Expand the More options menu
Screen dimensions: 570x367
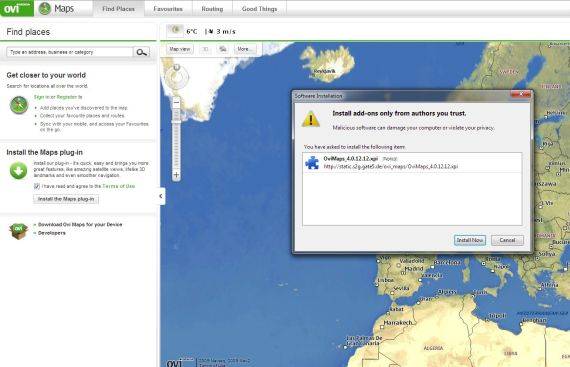245,49
